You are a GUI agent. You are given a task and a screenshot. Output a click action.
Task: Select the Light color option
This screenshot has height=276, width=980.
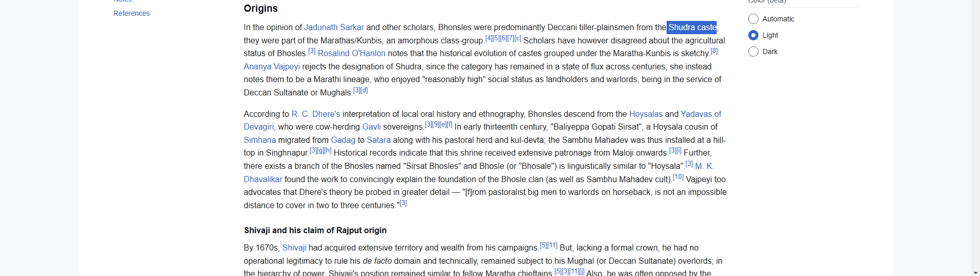(x=753, y=35)
